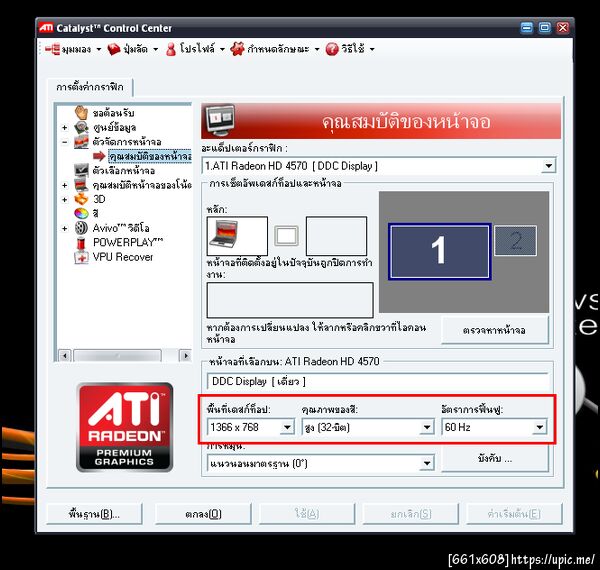
Task: Click the ค่าเริ่มต้น(E) Defaults button
Action: [x=514, y=513]
